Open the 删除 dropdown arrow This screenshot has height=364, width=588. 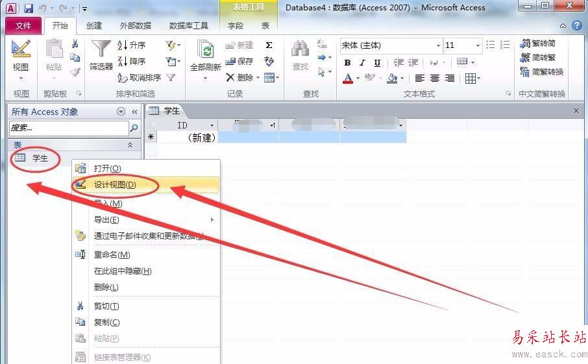click(x=258, y=78)
